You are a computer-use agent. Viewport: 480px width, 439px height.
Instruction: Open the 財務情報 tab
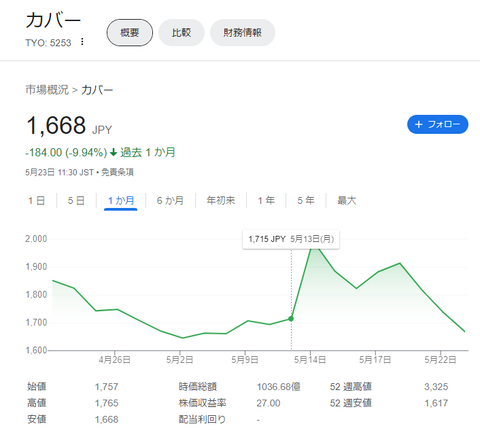[242, 33]
